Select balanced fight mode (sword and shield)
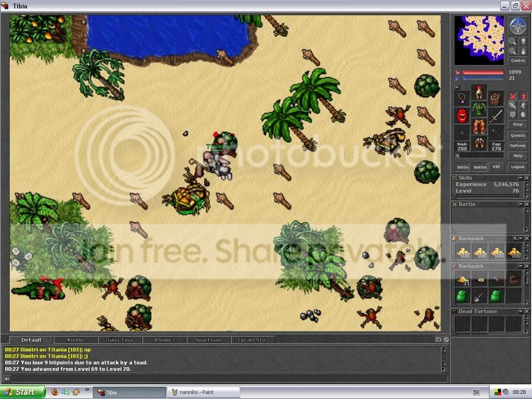 (x=513, y=105)
